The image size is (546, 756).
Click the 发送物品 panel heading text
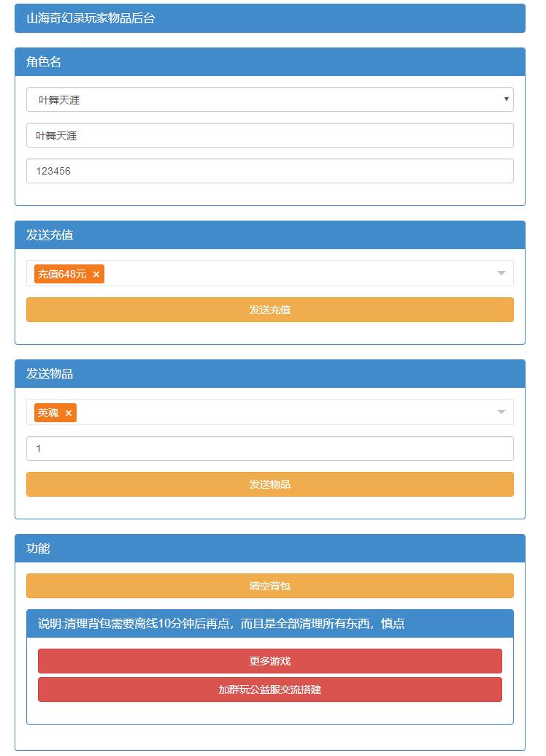click(50, 374)
